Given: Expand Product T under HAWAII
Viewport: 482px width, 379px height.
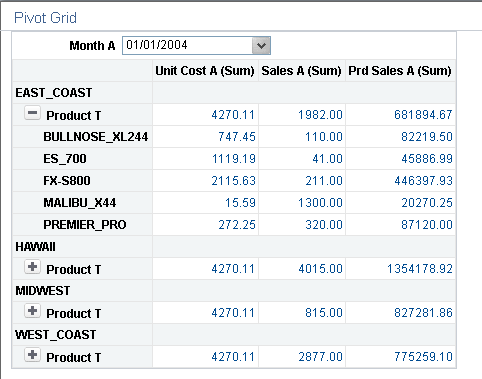Looking at the screenshot, I should coord(32,267).
